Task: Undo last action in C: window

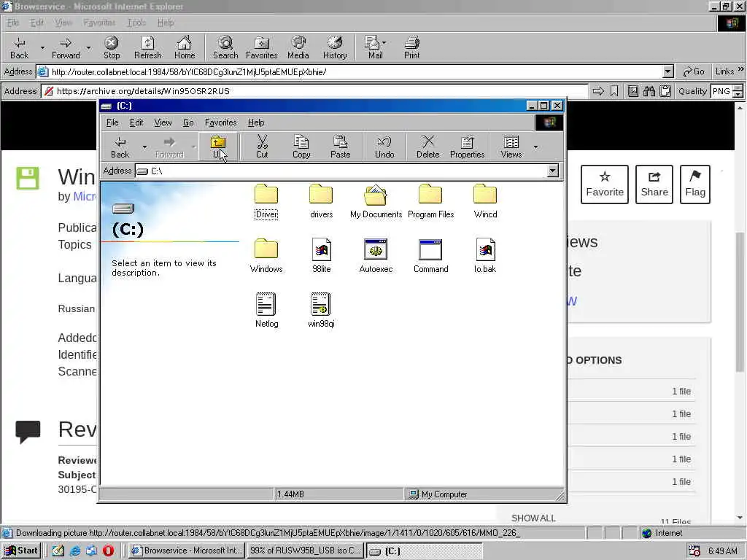Action: [384, 147]
